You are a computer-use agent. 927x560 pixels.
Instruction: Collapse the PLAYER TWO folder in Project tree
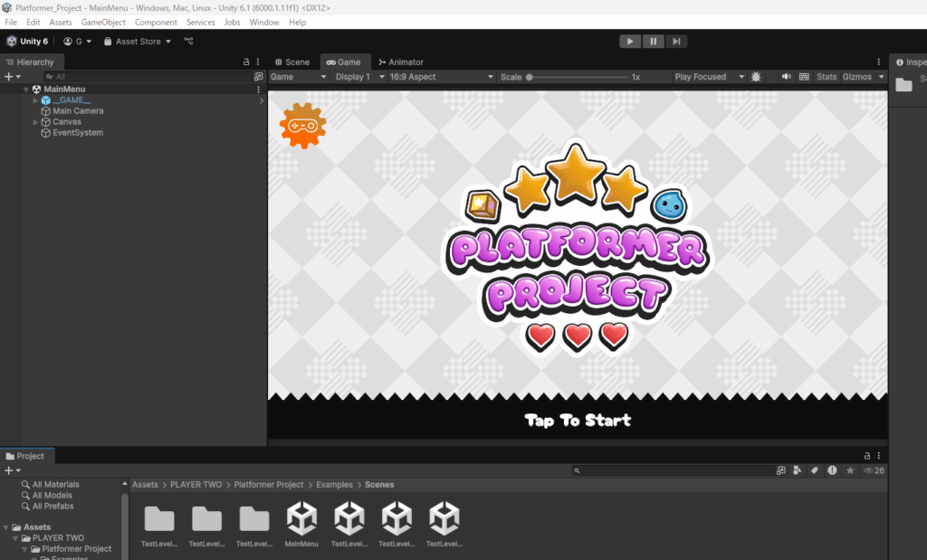click(x=15, y=538)
